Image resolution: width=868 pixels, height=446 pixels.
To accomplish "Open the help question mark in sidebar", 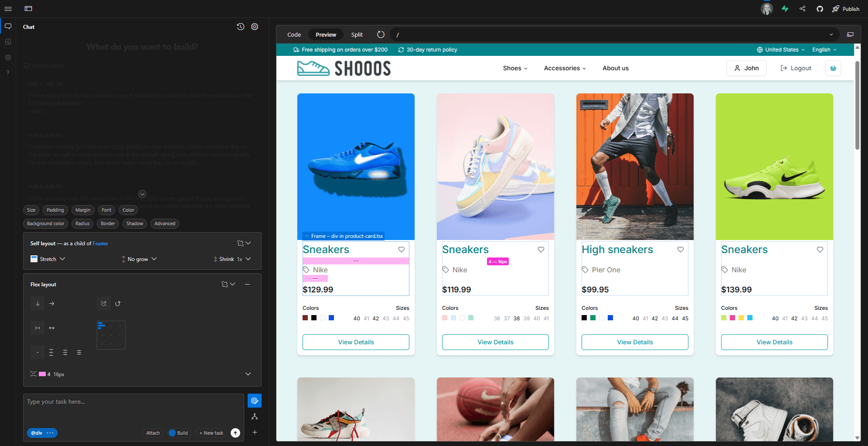I will [x=8, y=72].
